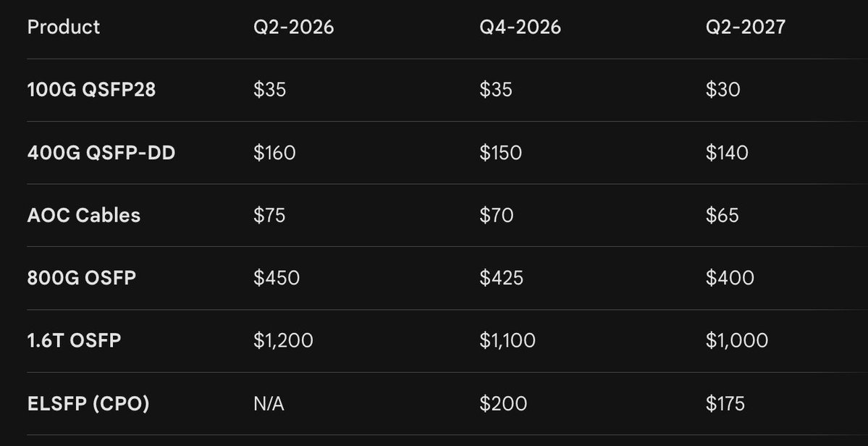The image size is (868, 446).
Task: Click the $75 AOC Cables price
Action: pyautogui.click(x=269, y=215)
